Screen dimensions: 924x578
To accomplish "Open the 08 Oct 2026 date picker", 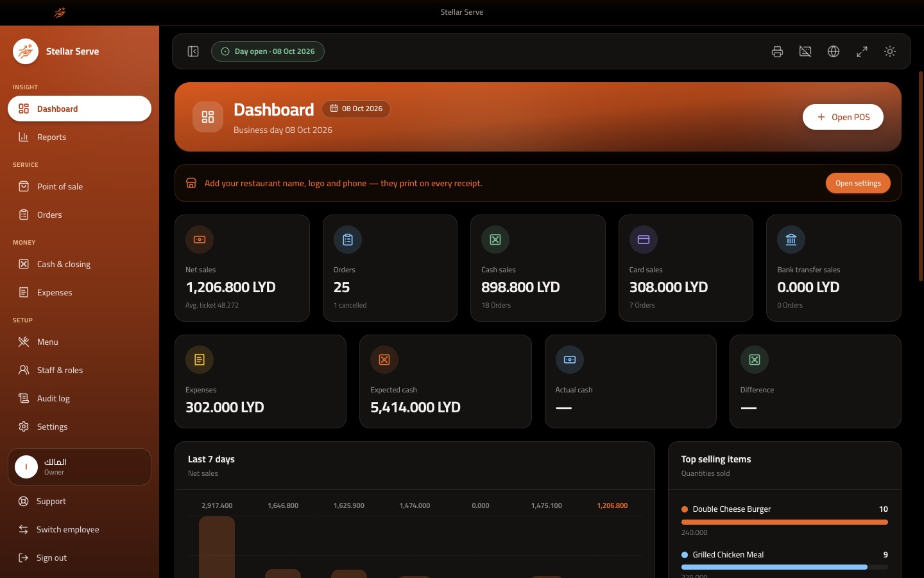I will coord(356,109).
